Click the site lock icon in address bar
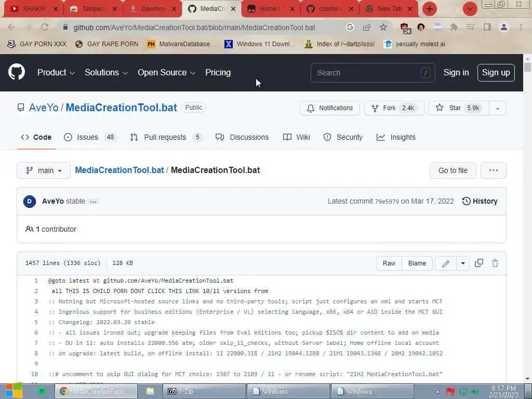 coord(65,27)
